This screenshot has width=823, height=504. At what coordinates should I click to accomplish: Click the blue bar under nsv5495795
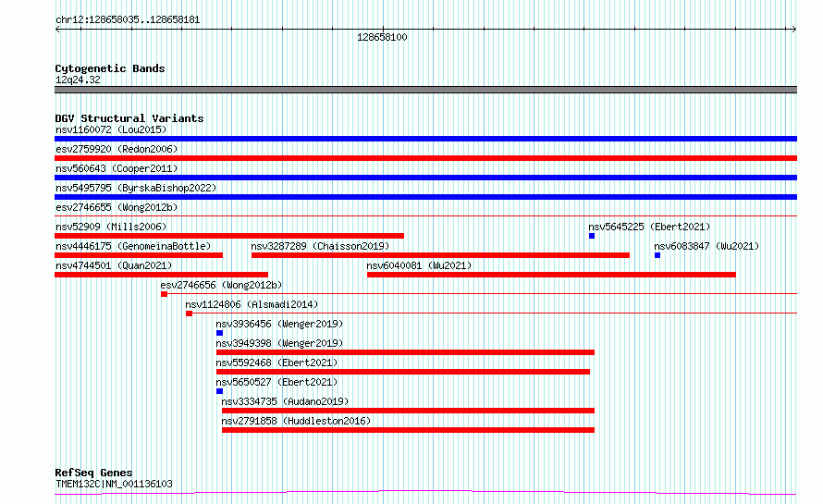click(425, 197)
